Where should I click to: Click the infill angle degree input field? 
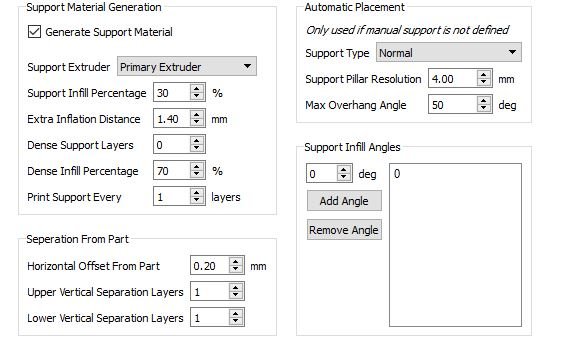[x=322, y=174]
